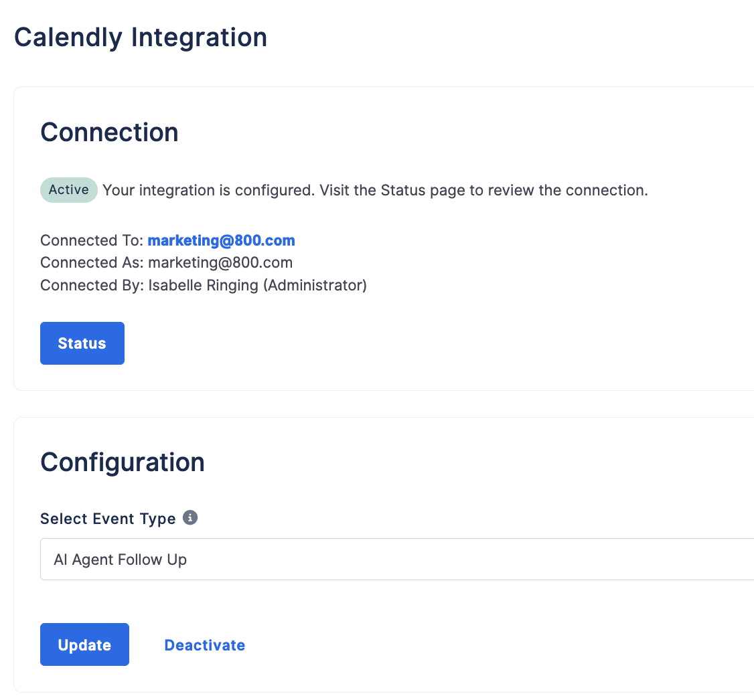Click the Connection section heading
The image size is (754, 700).
coord(109,132)
